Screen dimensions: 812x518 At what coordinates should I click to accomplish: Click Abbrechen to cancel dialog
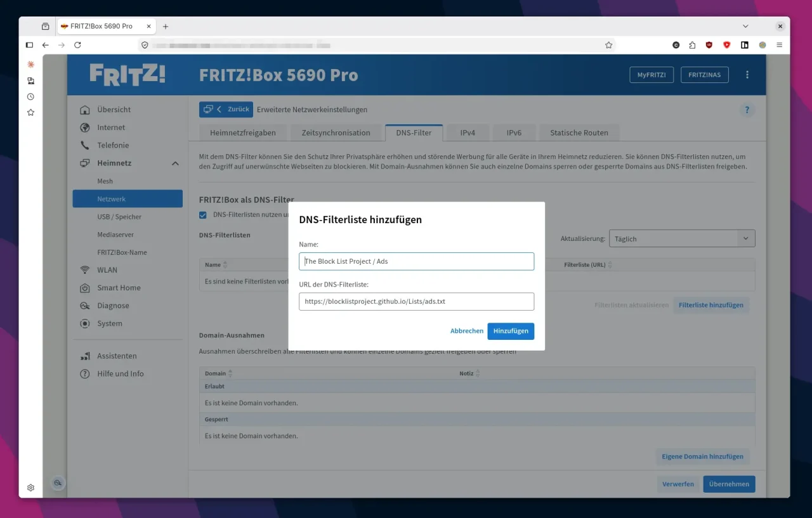pos(467,331)
